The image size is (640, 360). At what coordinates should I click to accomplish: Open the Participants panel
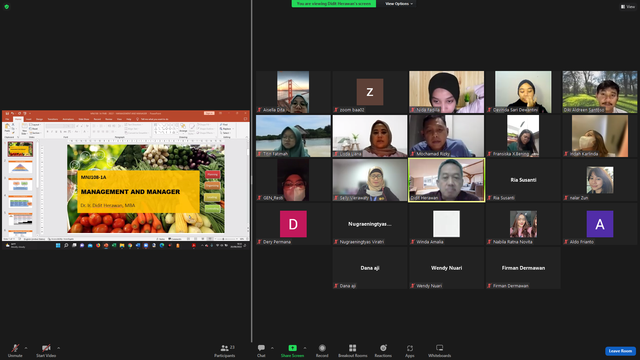(225, 350)
